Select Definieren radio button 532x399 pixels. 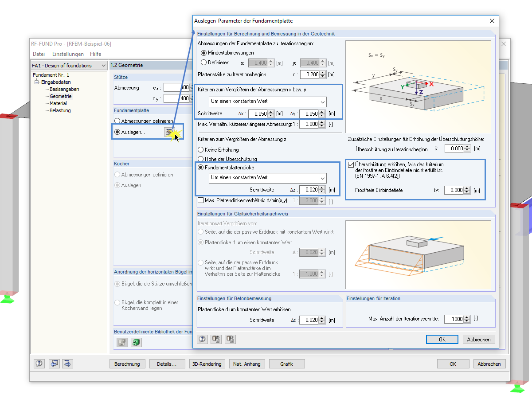pos(203,63)
